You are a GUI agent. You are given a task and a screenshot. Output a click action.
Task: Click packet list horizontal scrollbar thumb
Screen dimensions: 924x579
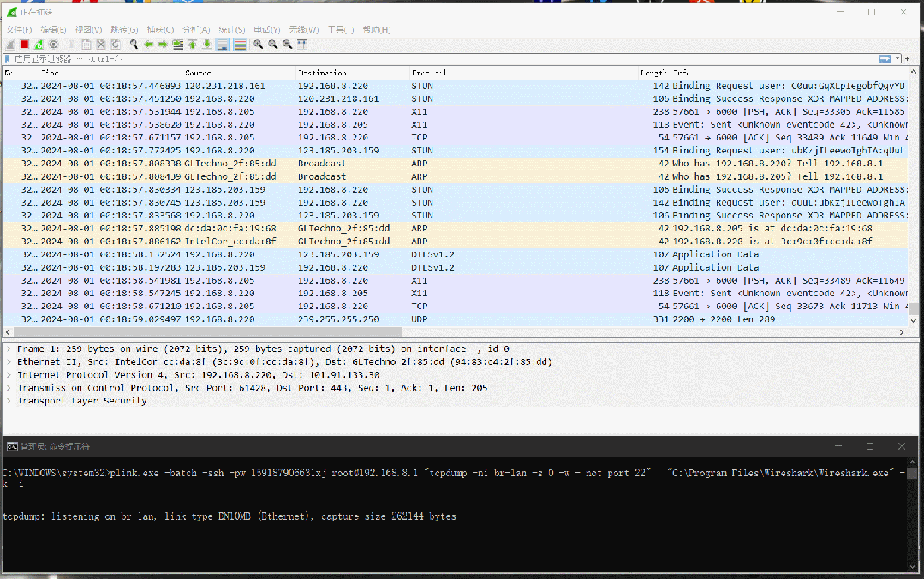(207, 332)
